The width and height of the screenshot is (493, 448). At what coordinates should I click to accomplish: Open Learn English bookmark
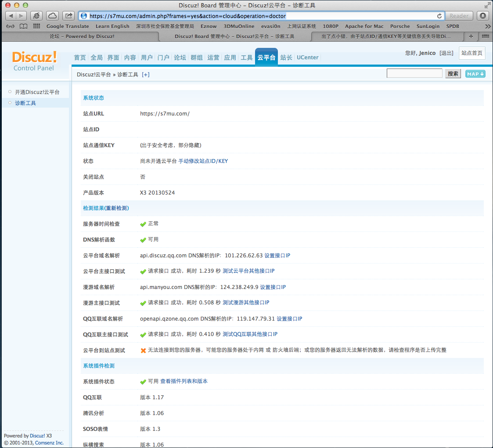point(112,26)
